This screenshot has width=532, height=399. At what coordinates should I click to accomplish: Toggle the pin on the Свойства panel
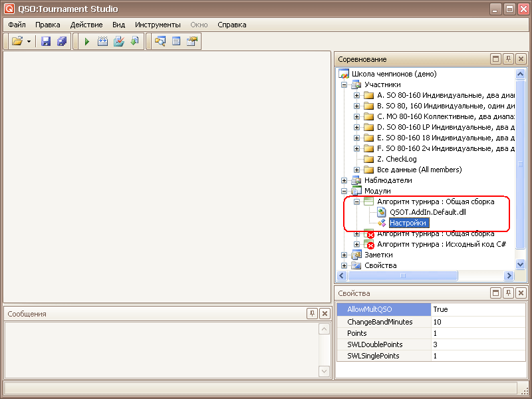(508, 293)
